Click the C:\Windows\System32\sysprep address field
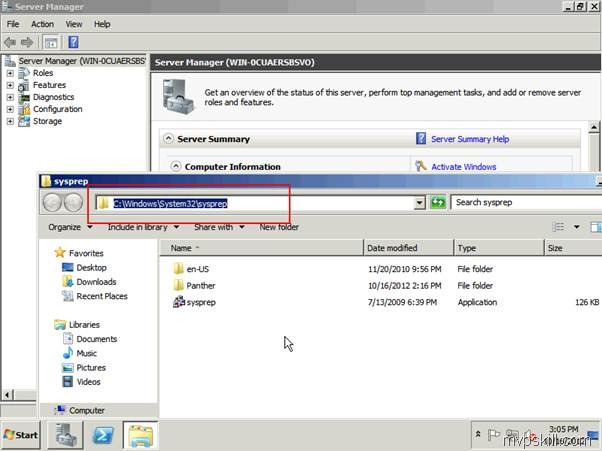This screenshot has height=451, width=602. [255, 203]
